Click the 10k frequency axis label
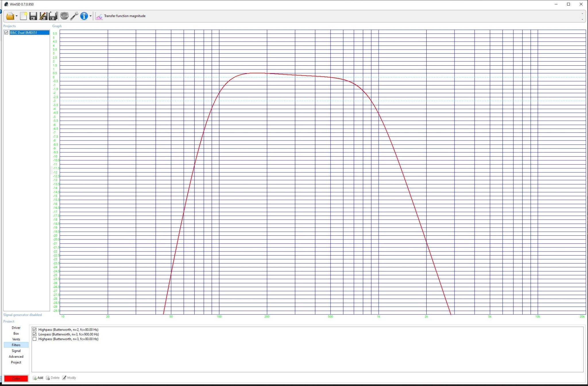This screenshot has width=588, height=386. click(x=537, y=317)
